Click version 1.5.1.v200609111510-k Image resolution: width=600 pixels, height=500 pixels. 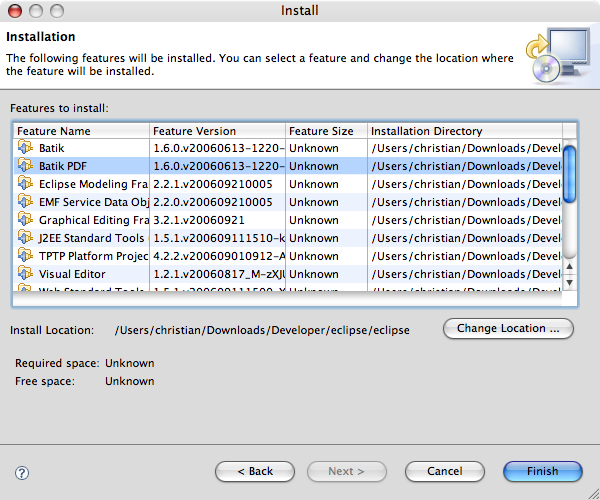tap(219, 238)
